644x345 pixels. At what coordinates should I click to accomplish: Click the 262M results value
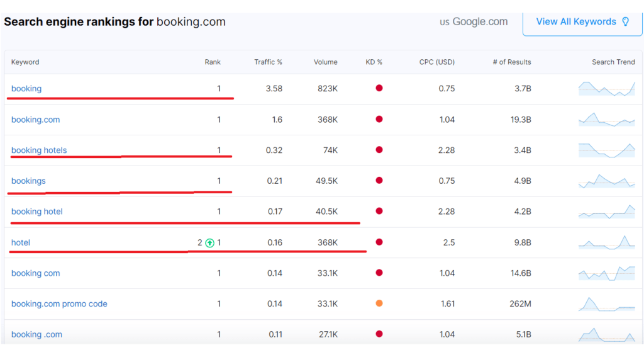520,304
